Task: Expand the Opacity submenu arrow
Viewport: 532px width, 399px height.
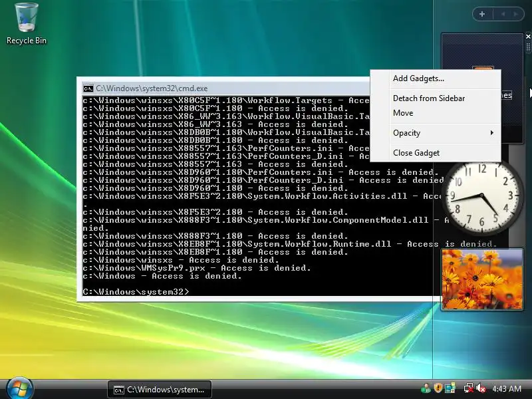Action: point(491,132)
